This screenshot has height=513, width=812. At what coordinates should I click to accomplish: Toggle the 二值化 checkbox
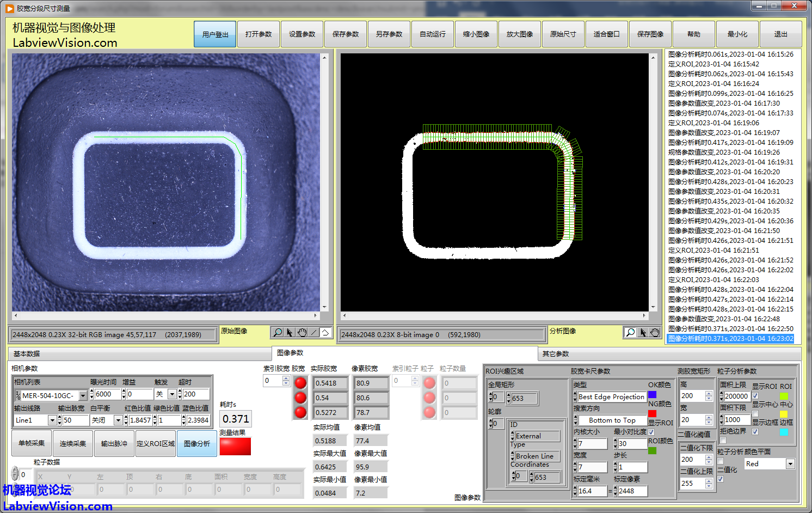pyautogui.click(x=721, y=479)
